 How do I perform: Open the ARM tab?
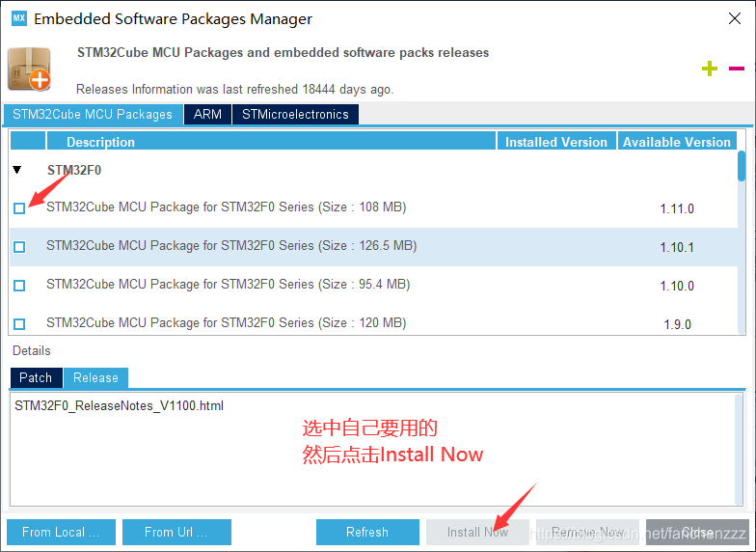pyautogui.click(x=208, y=114)
